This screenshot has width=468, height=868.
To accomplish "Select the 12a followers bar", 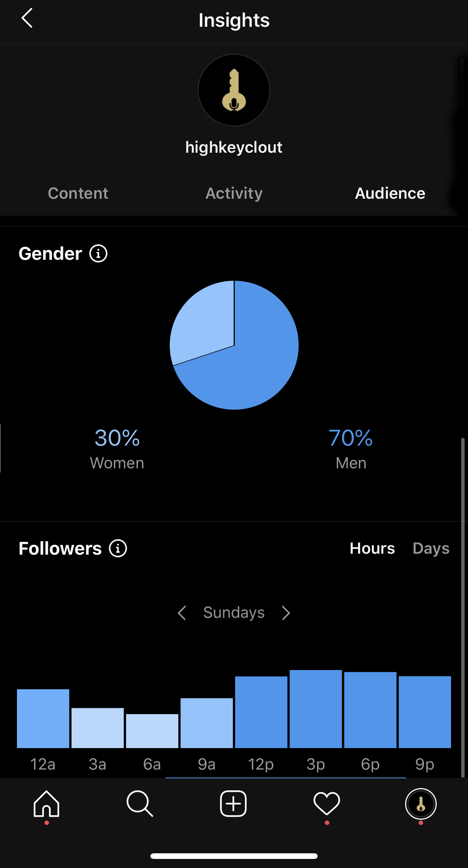I will click(x=43, y=719).
